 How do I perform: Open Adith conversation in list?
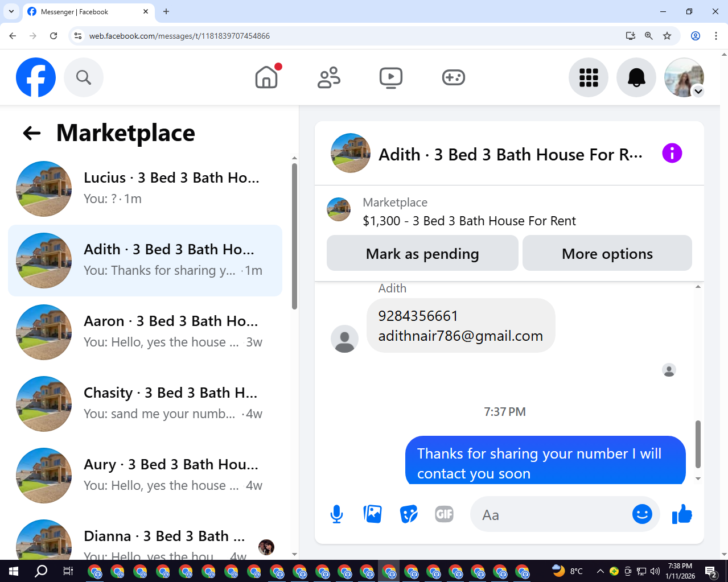pos(145,261)
